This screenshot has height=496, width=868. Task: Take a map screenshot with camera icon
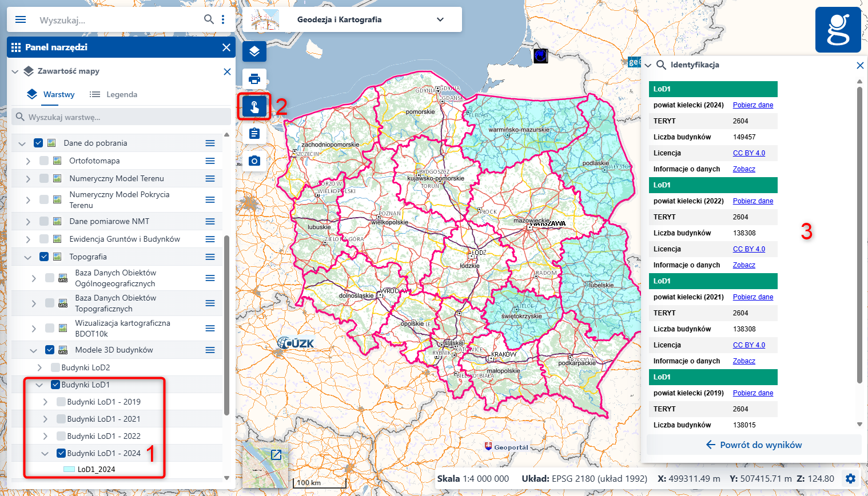coord(254,161)
